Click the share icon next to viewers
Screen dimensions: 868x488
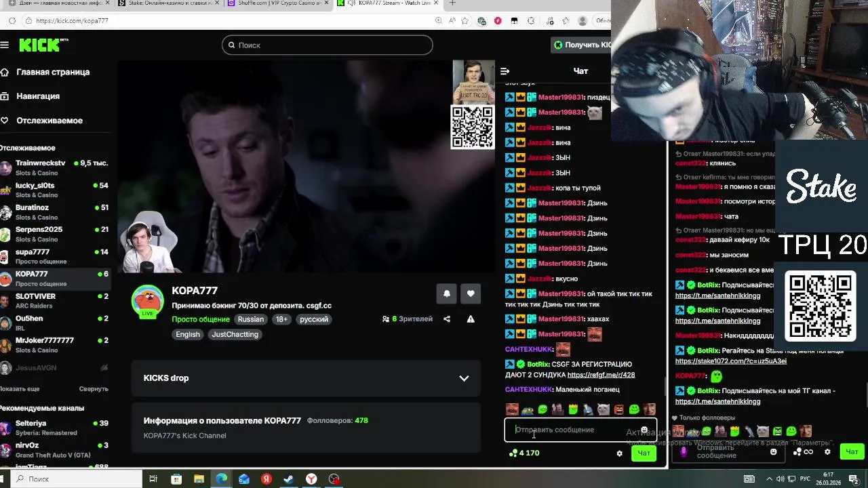447,319
